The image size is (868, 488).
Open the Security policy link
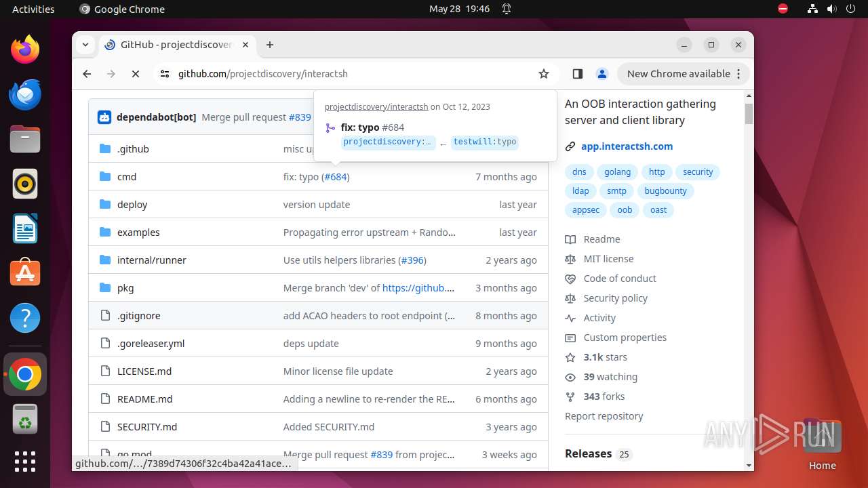click(615, 298)
